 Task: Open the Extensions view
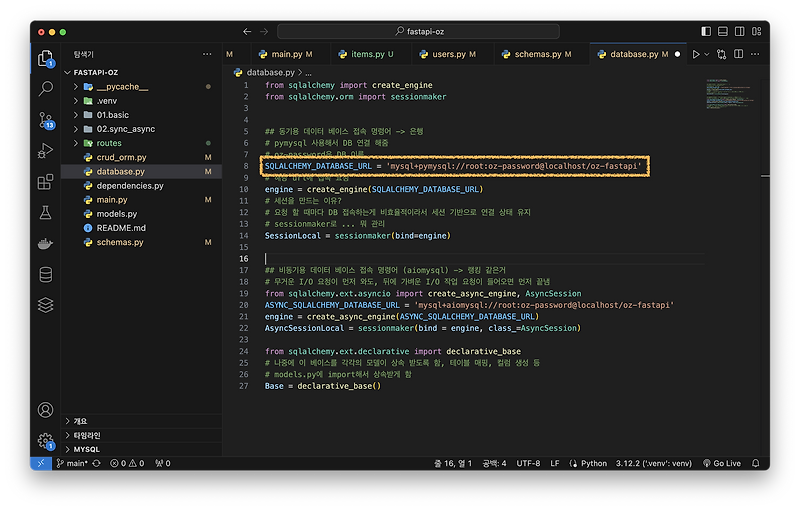point(45,182)
